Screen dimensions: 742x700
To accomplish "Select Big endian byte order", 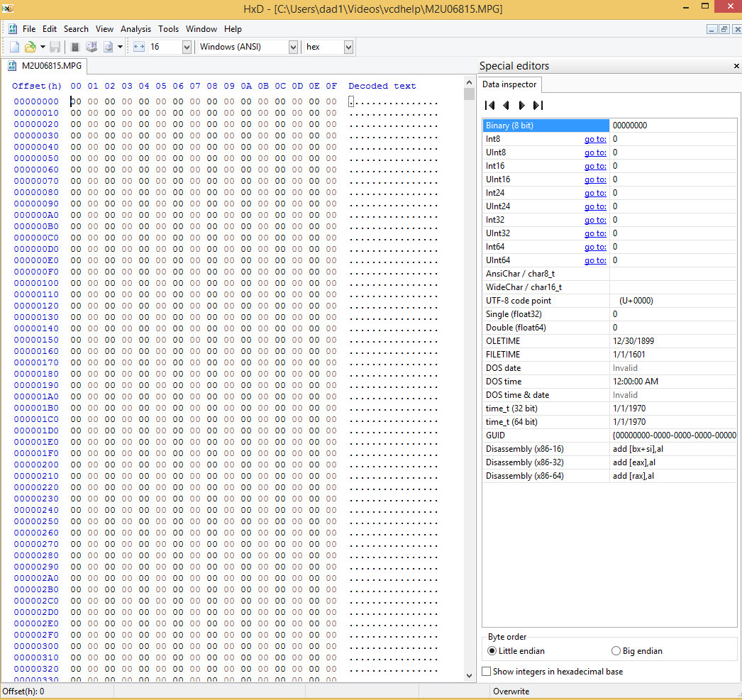I will (616, 651).
